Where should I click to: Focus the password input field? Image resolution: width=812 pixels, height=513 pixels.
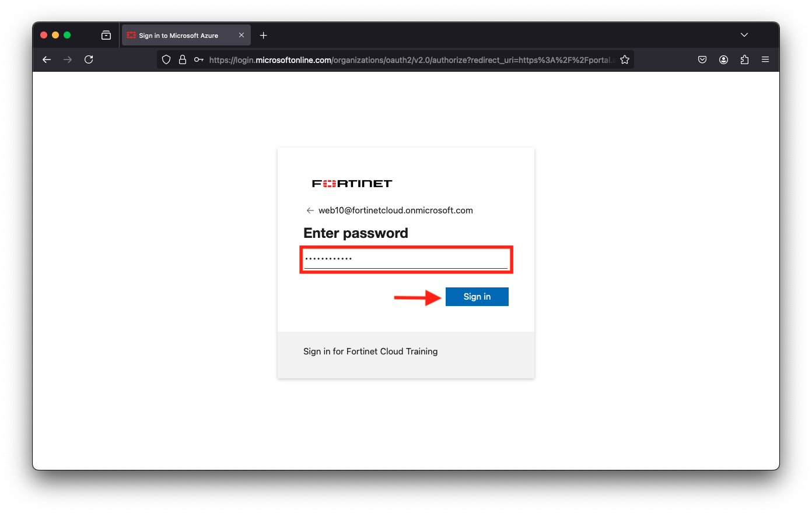tap(406, 259)
